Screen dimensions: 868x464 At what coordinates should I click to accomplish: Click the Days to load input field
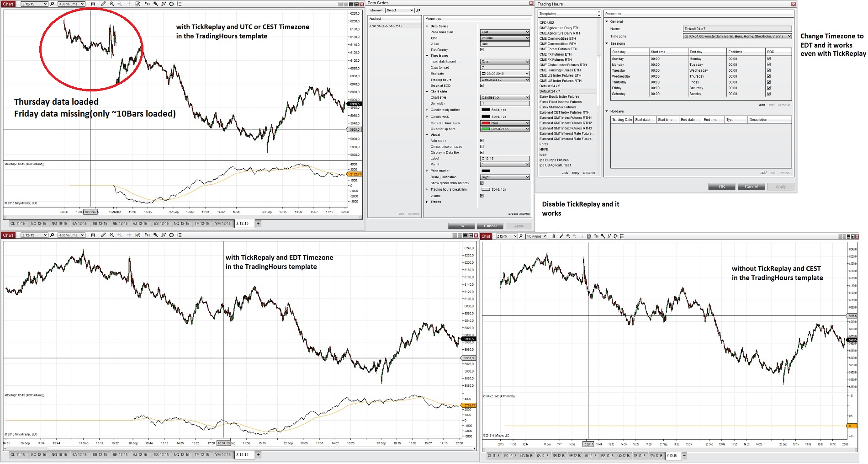505,68
